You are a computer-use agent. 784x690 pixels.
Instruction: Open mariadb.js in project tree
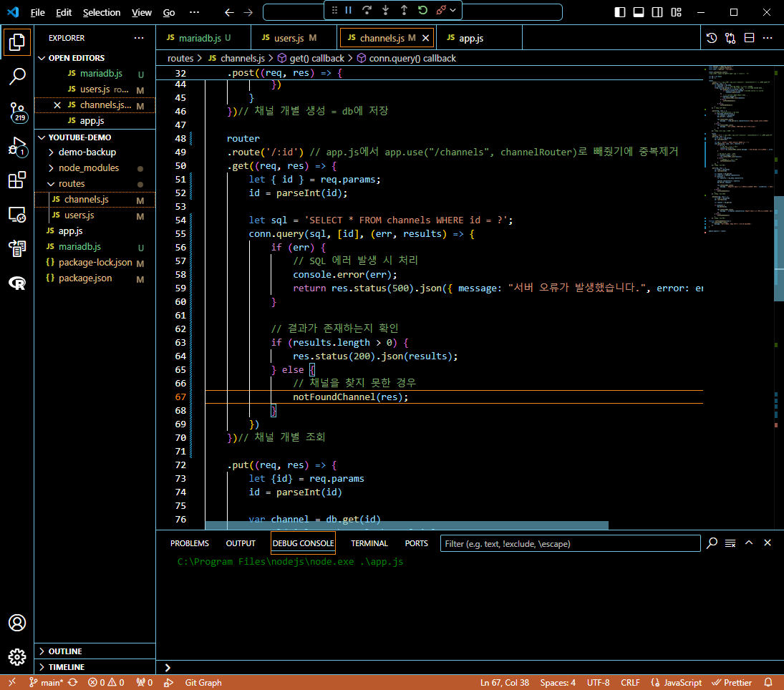[x=95, y=246]
